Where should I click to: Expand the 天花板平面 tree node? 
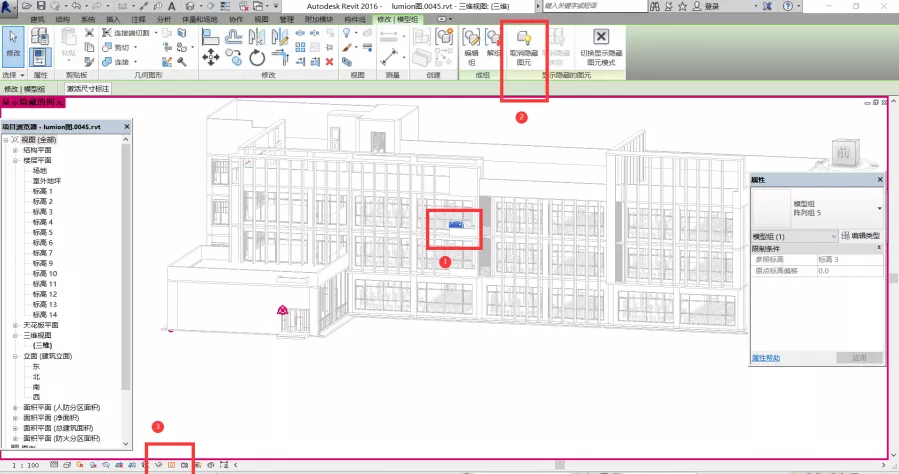[15, 325]
